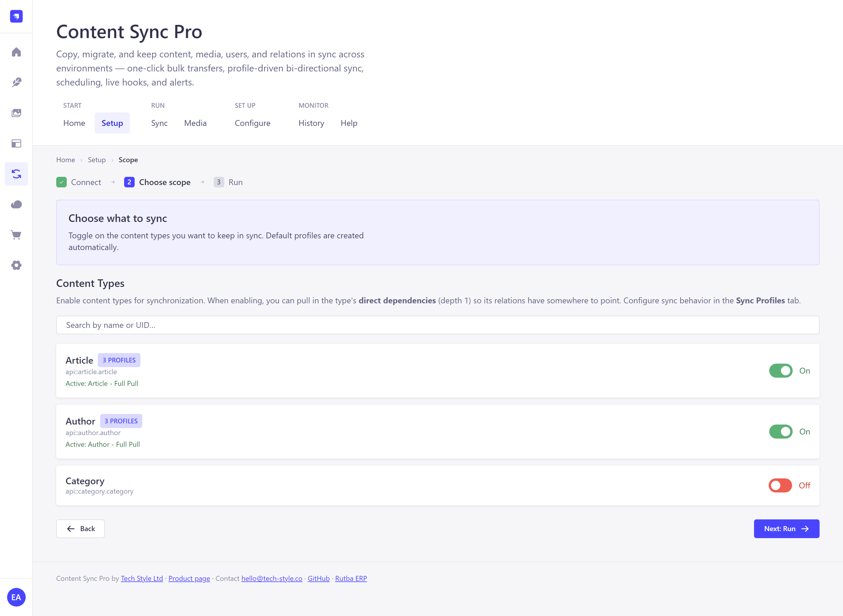843x616 pixels.
Task: Click the Article 3 PROFILES badge
Action: (x=119, y=360)
